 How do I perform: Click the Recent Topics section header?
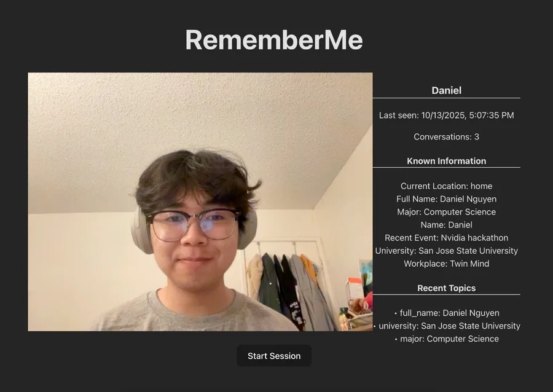pos(446,288)
